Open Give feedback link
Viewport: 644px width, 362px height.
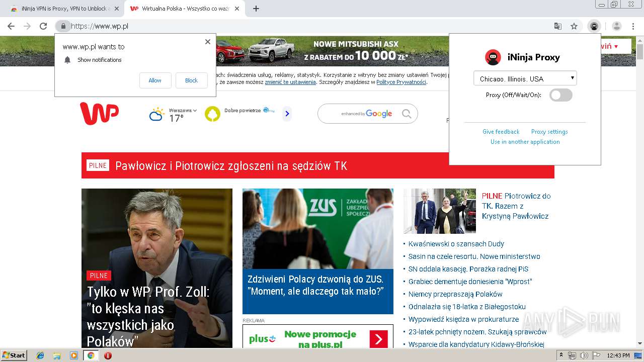(501, 132)
